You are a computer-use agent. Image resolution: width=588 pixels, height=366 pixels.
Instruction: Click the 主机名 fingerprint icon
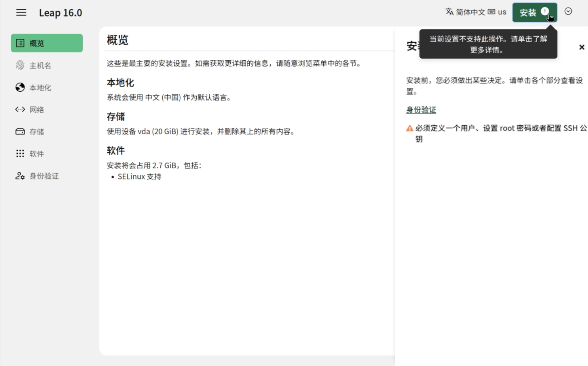(x=20, y=65)
